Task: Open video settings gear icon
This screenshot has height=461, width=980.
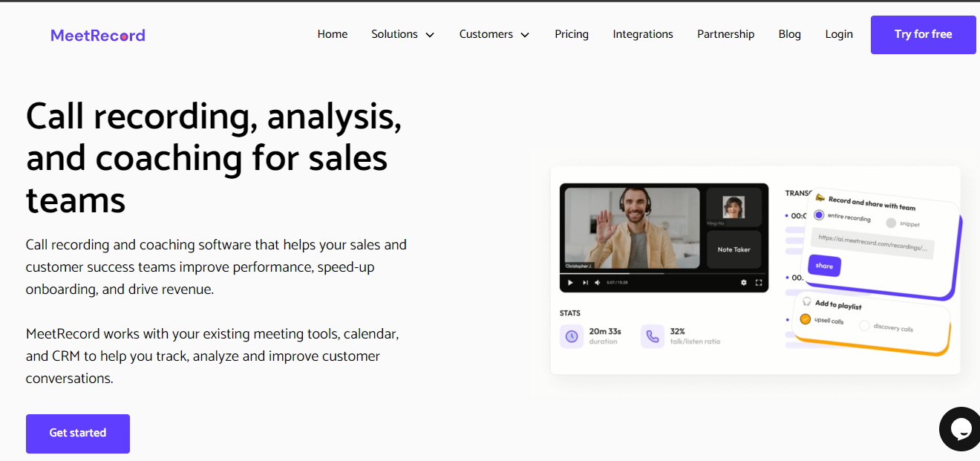Action: [x=744, y=283]
